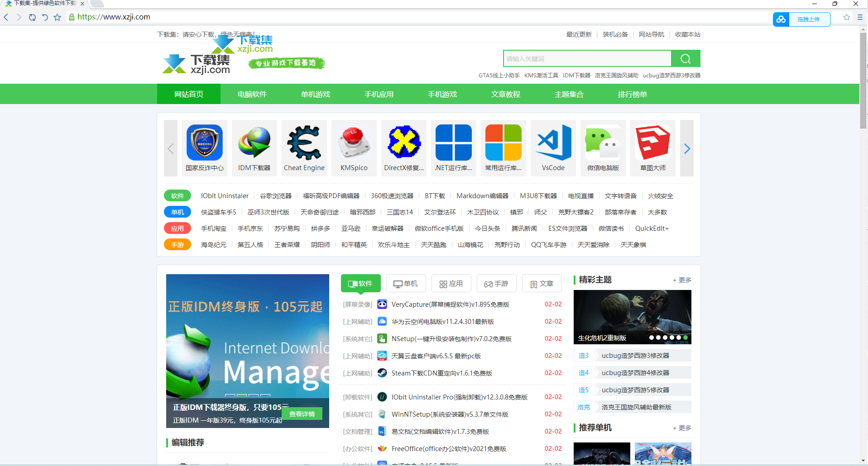Click the blue 单机 category pill

coord(177,212)
